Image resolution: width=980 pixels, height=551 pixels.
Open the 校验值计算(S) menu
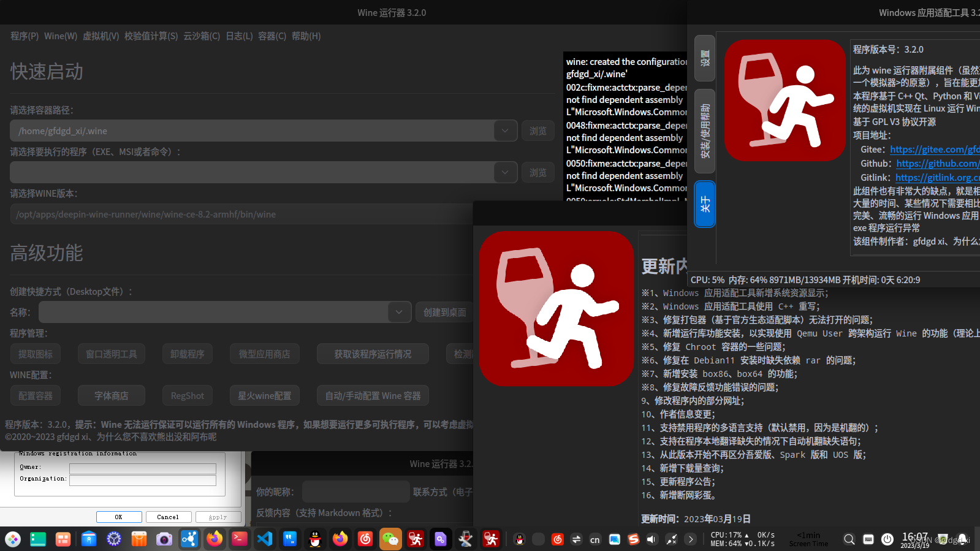(x=151, y=36)
